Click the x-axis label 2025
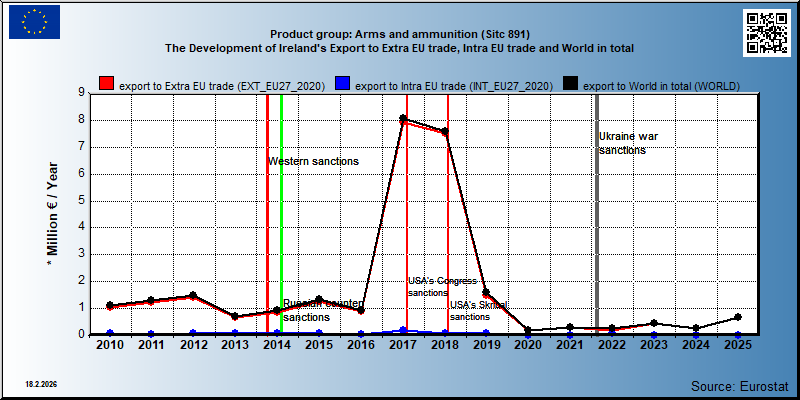800x400 pixels. coord(738,345)
